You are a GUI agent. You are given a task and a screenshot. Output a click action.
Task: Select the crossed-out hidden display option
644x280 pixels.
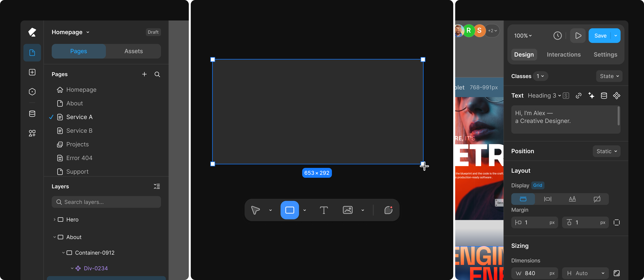point(597,199)
